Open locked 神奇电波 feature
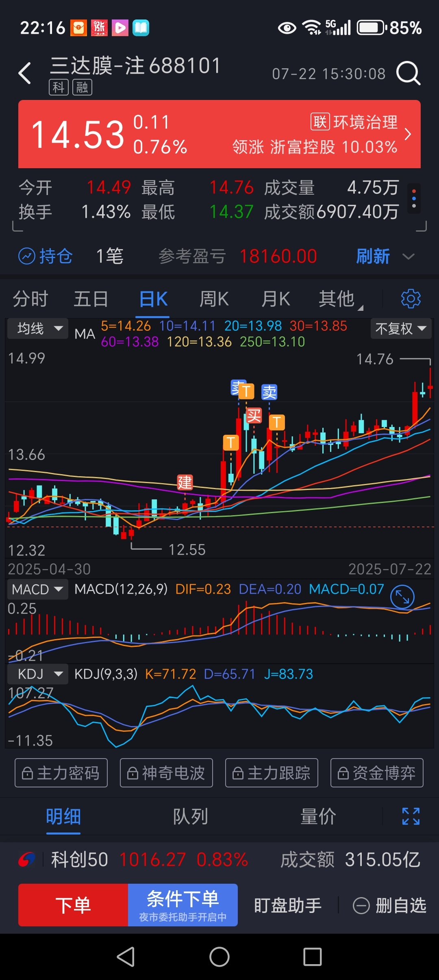439x980 pixels. (x=166, y=773)
